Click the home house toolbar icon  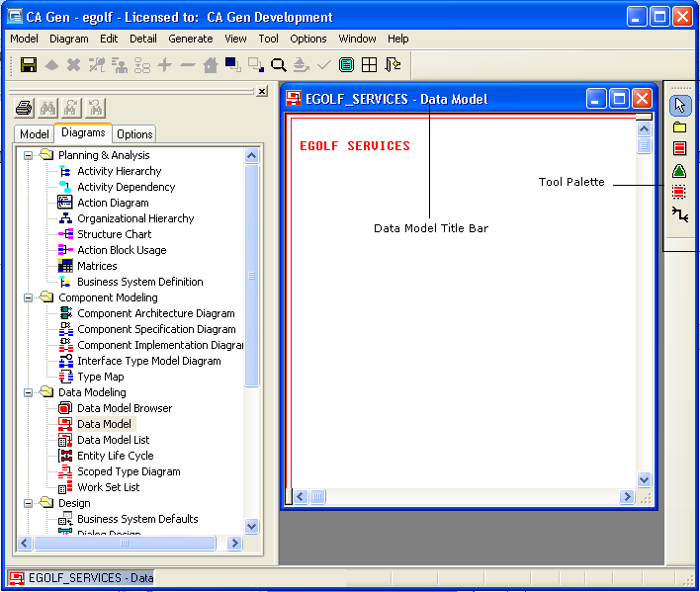point(211,65)
